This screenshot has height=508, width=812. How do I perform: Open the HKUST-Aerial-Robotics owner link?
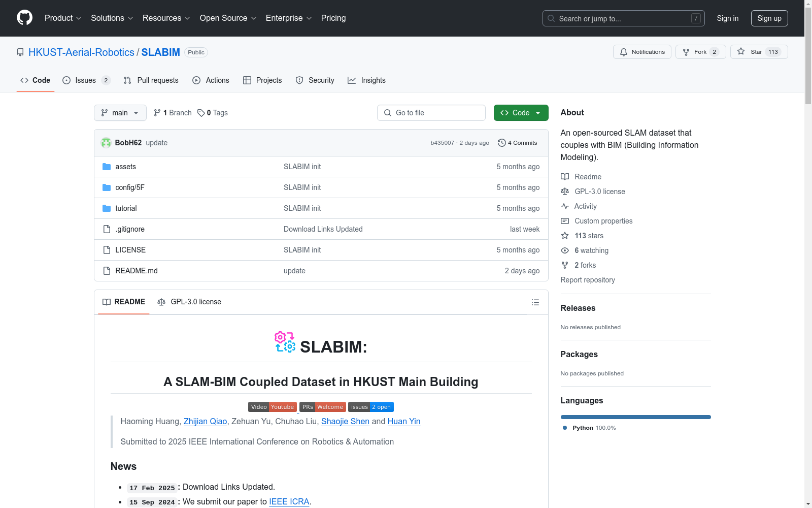coord(81,52)
